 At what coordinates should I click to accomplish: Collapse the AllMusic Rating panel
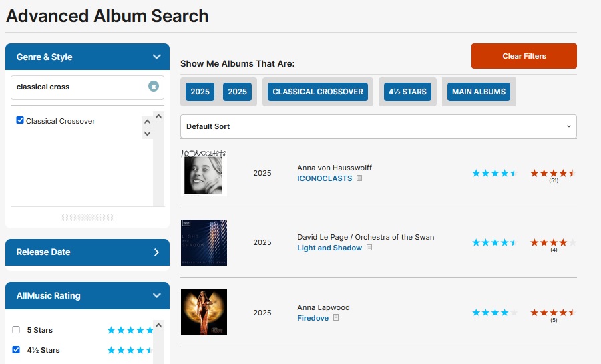156,295
